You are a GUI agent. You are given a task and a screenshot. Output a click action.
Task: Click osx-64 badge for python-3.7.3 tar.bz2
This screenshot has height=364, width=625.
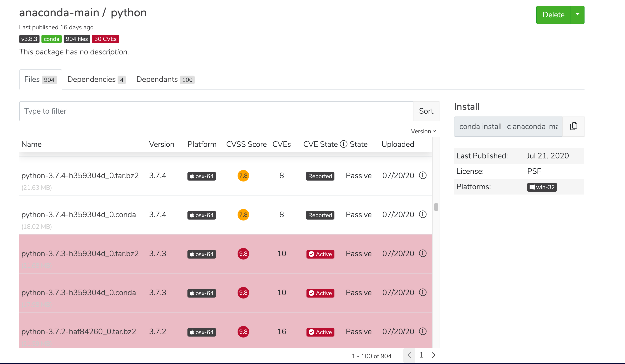[x=201, y=254]
